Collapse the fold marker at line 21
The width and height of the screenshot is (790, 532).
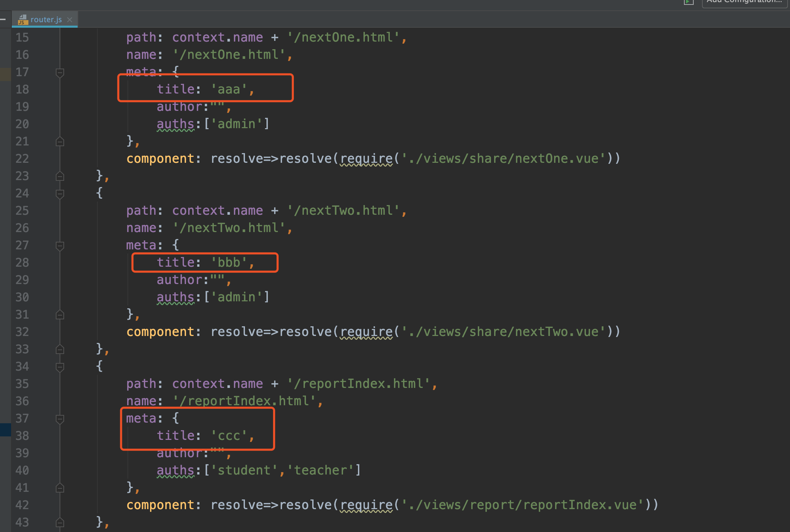(x=60, y=142)
